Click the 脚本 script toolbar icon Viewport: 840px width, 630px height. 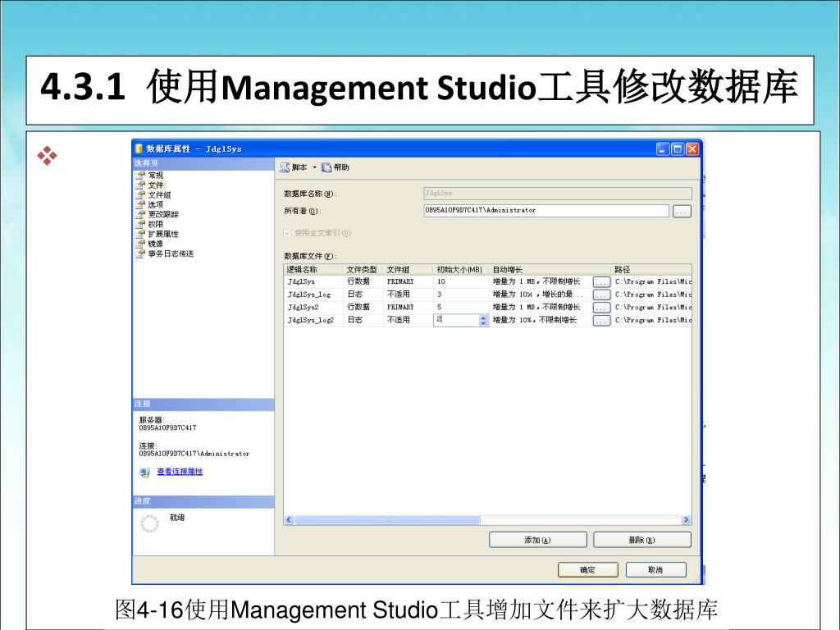pyautogui.click(x=285, y=167)
